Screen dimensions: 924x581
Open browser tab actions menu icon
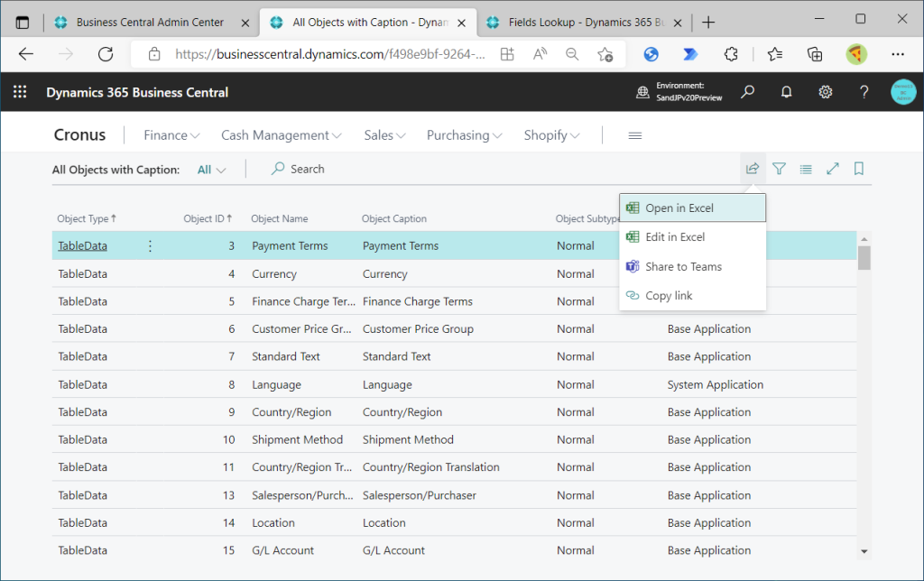tap(23, 23)
